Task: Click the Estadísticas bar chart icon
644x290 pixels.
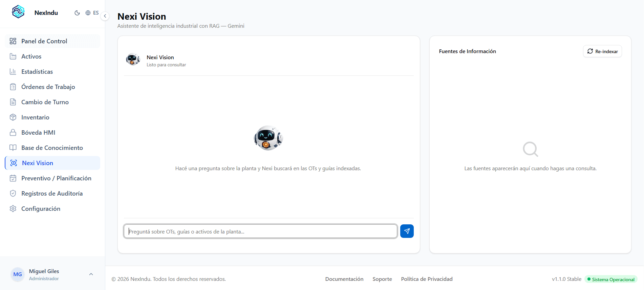Action: (13, 71)
